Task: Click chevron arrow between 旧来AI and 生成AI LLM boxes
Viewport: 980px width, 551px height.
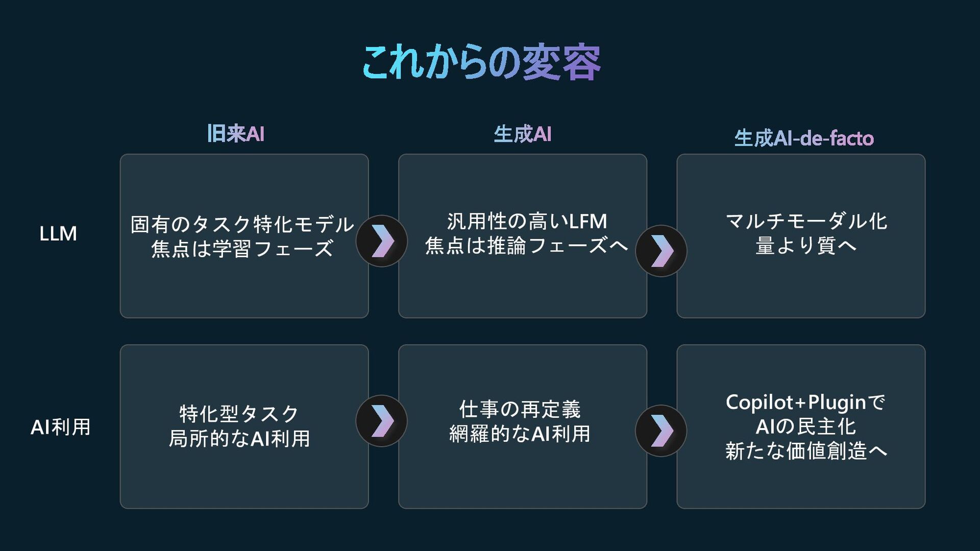Action: [x=381, y=241]
